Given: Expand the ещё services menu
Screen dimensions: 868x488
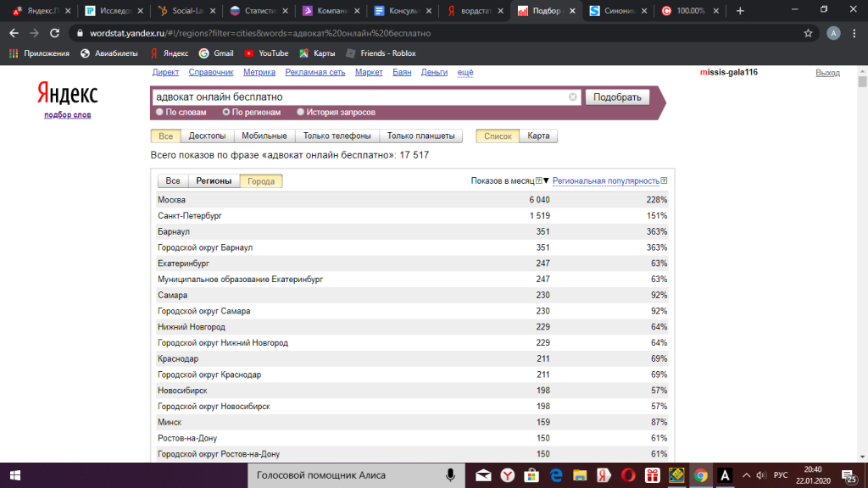Looking at the screenshot, I should (465, 73).
